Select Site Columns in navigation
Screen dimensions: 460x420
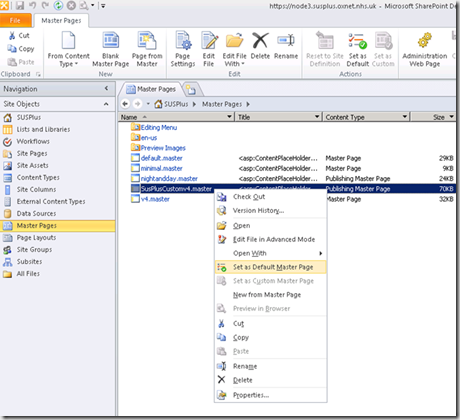click(36, 189)
